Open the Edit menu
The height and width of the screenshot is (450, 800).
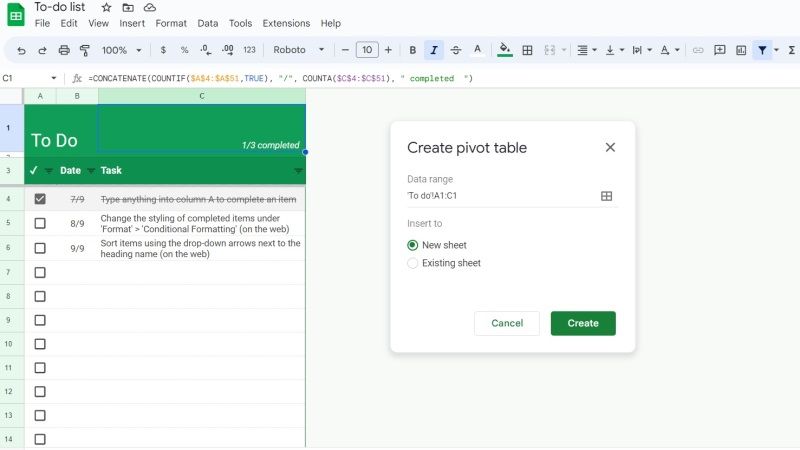69,23
